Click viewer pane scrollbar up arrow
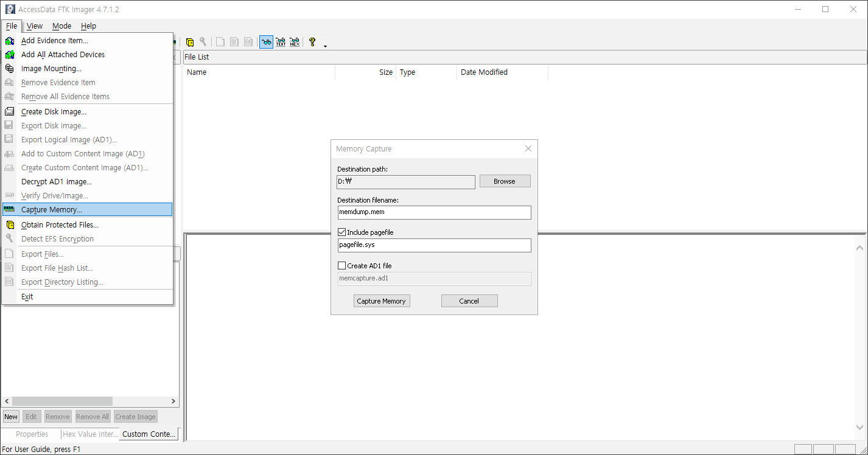 859,248
